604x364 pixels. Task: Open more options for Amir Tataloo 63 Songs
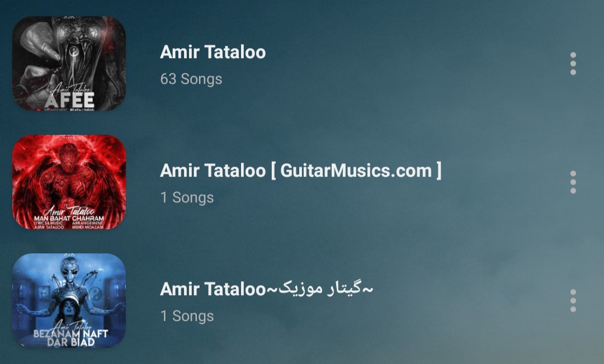pyautogui.click(x=573, y=64)
